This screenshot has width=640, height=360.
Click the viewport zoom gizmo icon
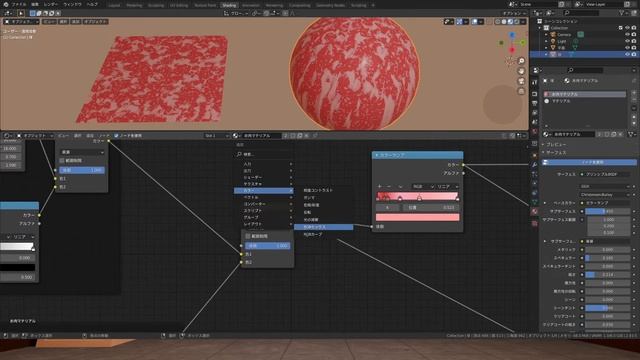(x=521, y=61)
